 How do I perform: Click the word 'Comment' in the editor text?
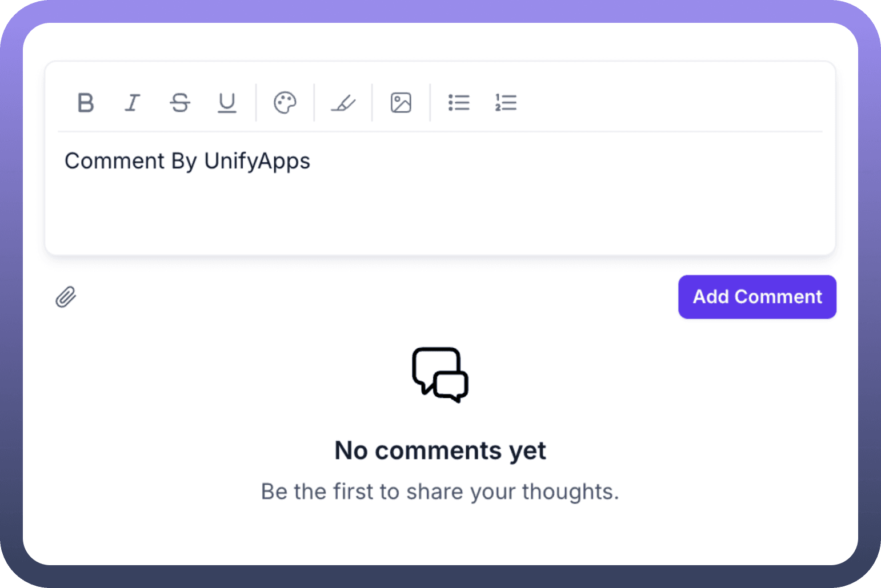[x=115, y=162]
